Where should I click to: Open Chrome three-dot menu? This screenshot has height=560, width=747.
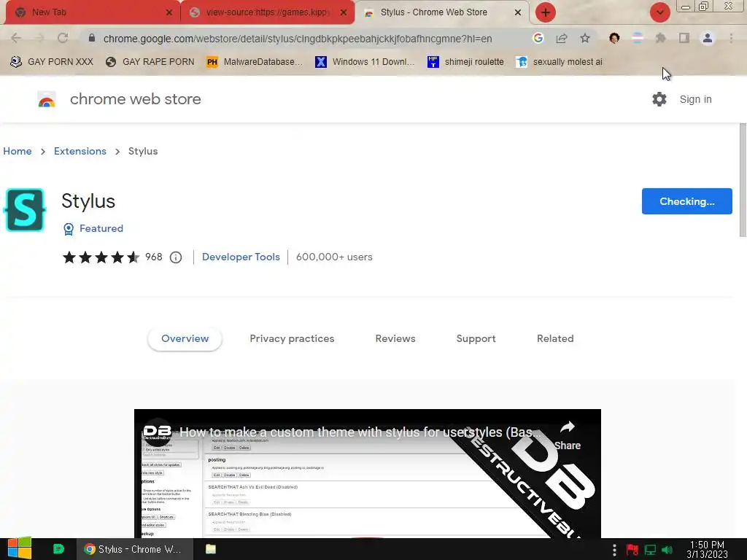(x=731, y=38)
